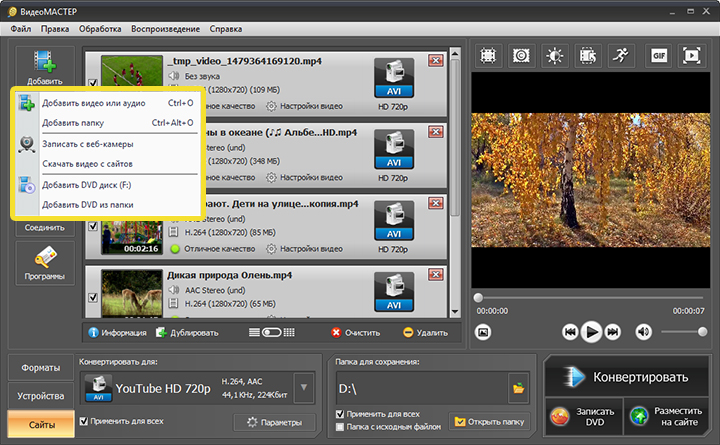Open the effects tool icon in preview toolbar

(521, 56)
